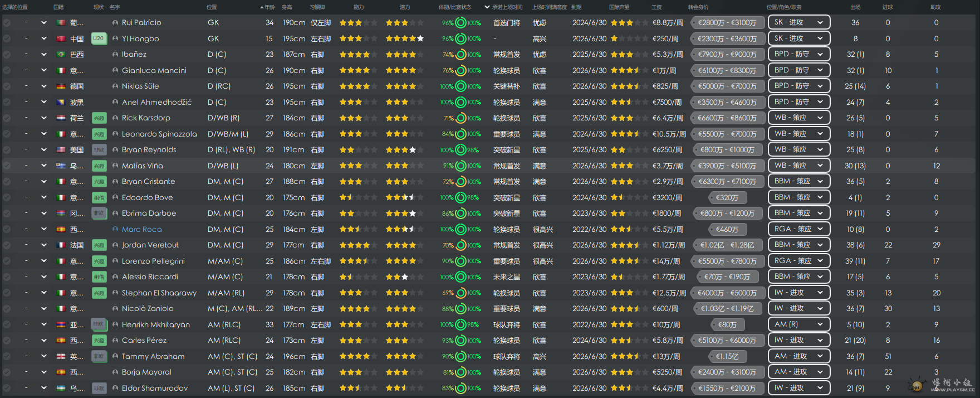
Task: Click the 转会身价 column header
Action: pos(698,7)
